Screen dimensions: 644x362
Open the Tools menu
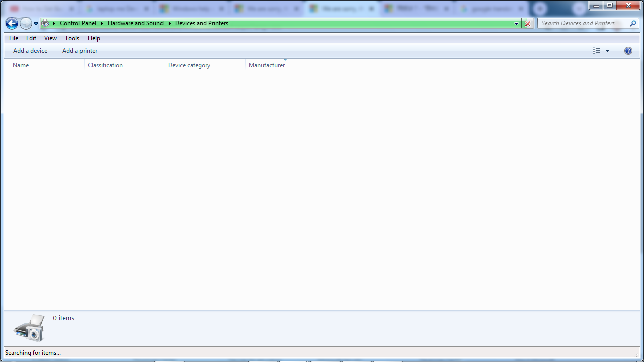point(72,38)
